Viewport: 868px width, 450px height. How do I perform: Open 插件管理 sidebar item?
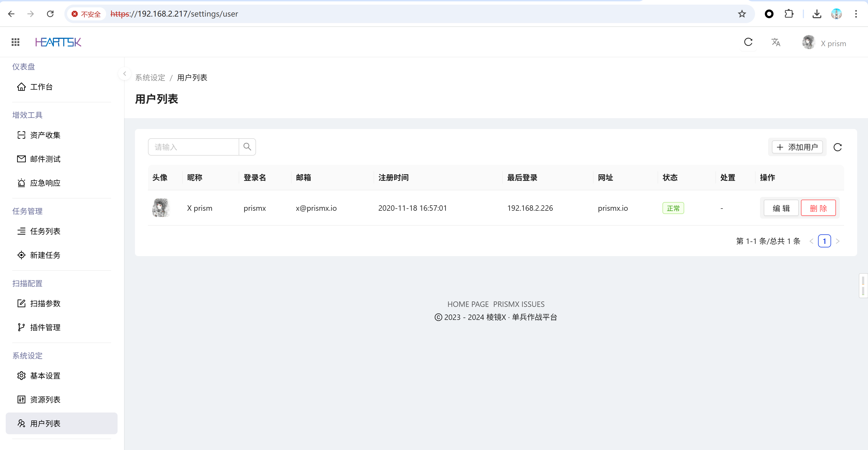click(x=45, y=327)
